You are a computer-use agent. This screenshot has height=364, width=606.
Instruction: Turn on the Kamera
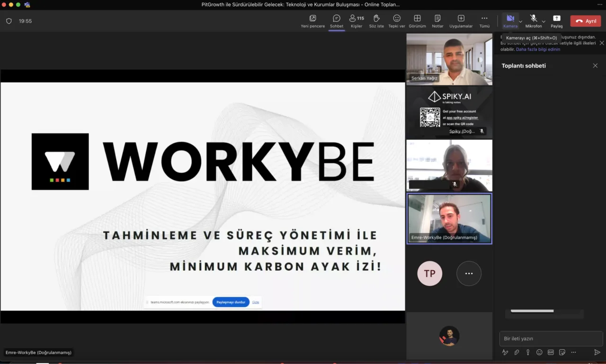[x=510, y=21]
